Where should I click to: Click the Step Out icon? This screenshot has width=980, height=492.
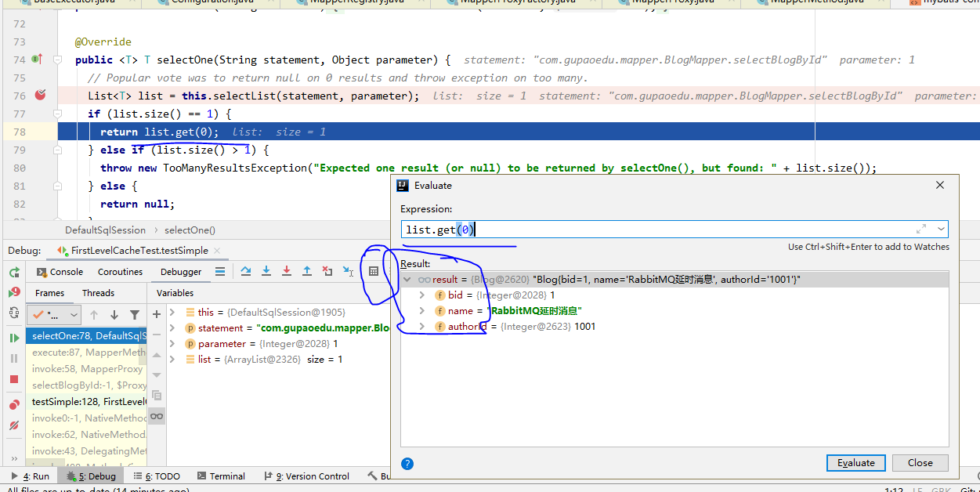[307, 271]
